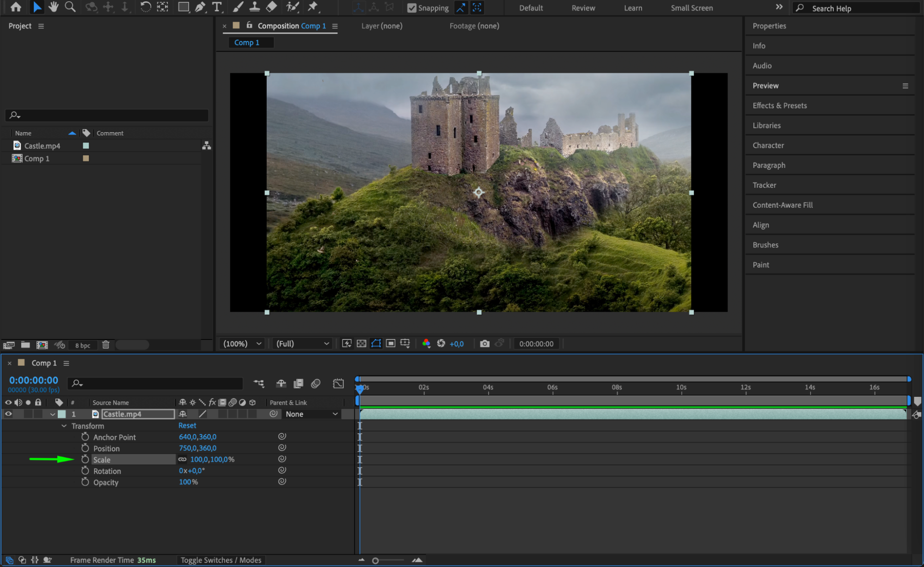The height and width of the screenshot is (567, 924).
Task: Select the Zoom magnifier tool
Action: (70, 7)
